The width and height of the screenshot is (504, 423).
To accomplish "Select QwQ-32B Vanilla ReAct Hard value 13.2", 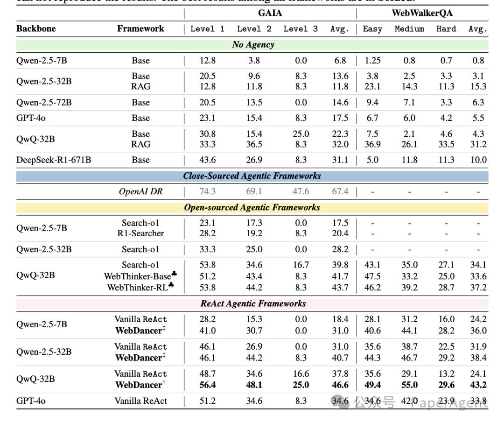I will tap(446, 374).
